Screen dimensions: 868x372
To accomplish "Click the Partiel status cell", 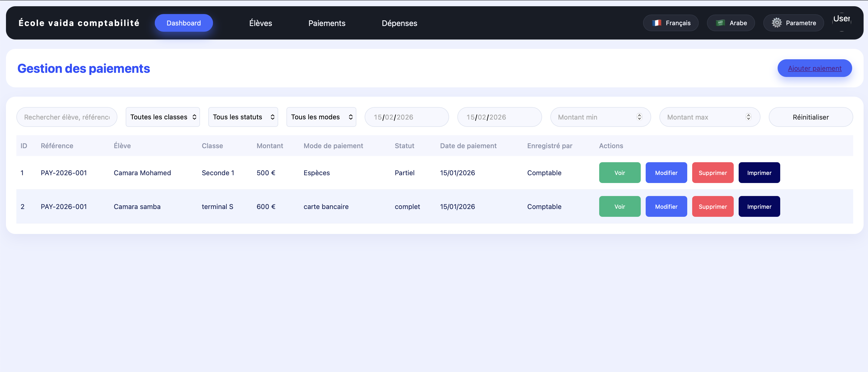I will point(404,173).
